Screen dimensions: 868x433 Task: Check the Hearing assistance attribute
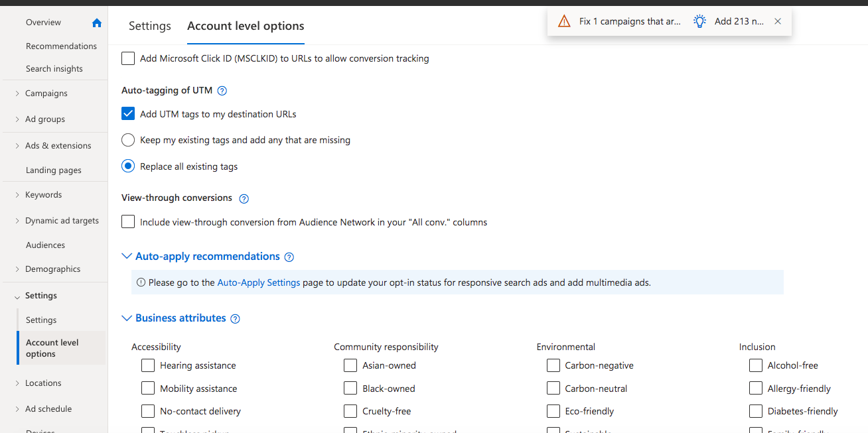click(x=147, y=365)
